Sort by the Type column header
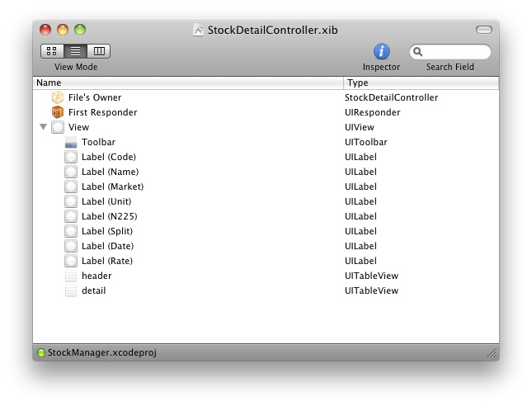Screen dimensions: 532x406 (421, 83)
